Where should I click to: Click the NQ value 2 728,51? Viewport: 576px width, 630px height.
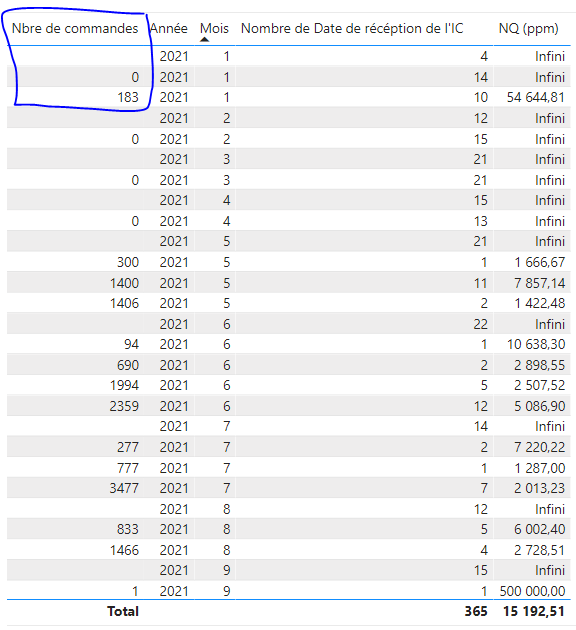coord(539,550)
